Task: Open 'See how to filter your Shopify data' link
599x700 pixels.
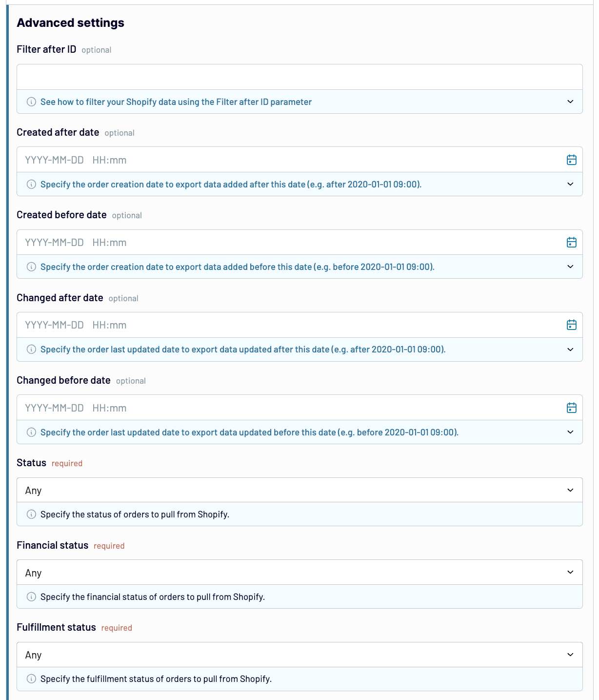Action: coord(176,102)
